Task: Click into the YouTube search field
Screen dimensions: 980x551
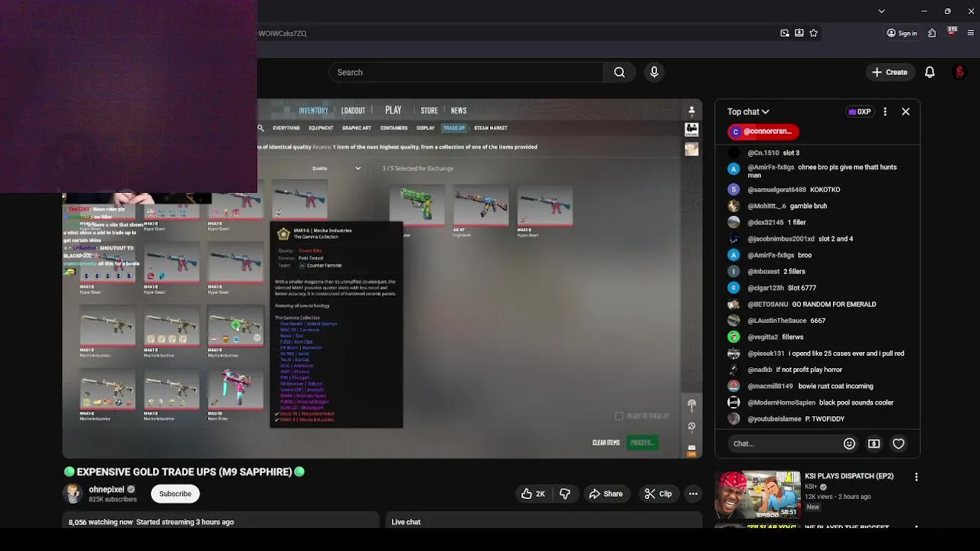Action: pos(467,72)
